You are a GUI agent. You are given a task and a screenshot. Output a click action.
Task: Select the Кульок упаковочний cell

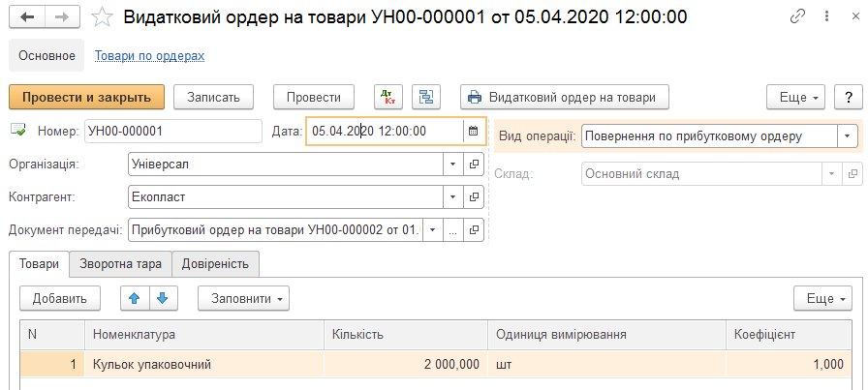204,365
